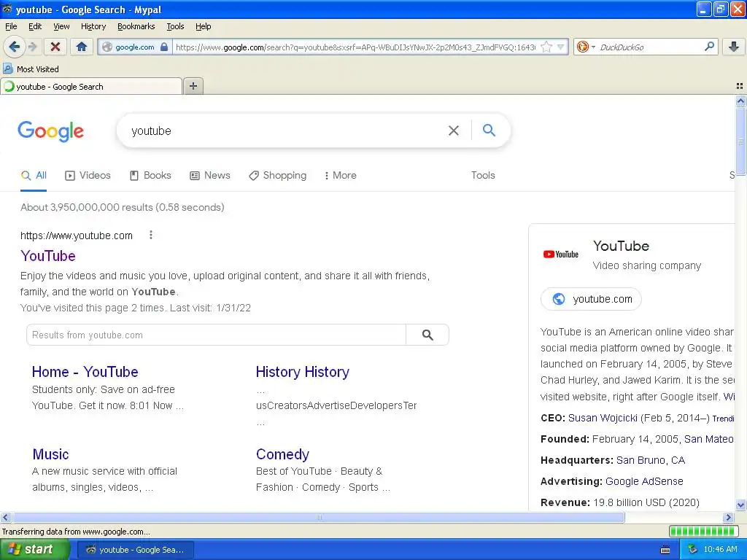Click the horizontal scrollbar right arrow
The image size is (747, 560).
(728, 517)
